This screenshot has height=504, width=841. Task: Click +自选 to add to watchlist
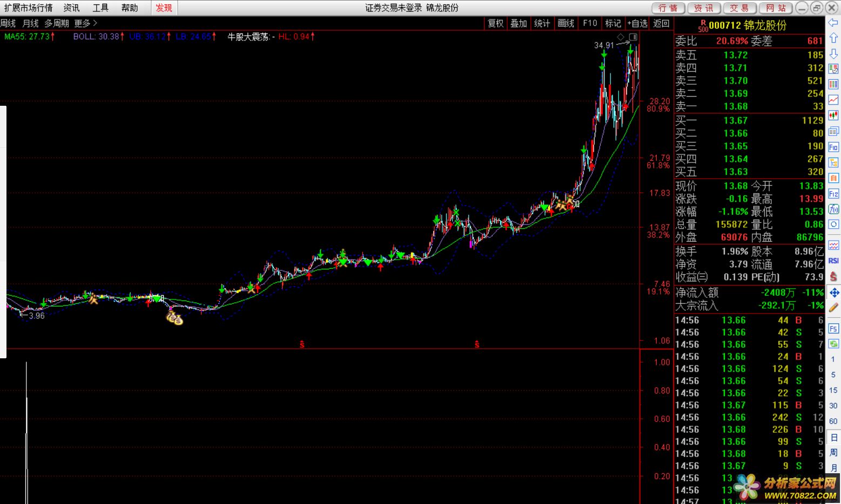click(x=637, y=23)
